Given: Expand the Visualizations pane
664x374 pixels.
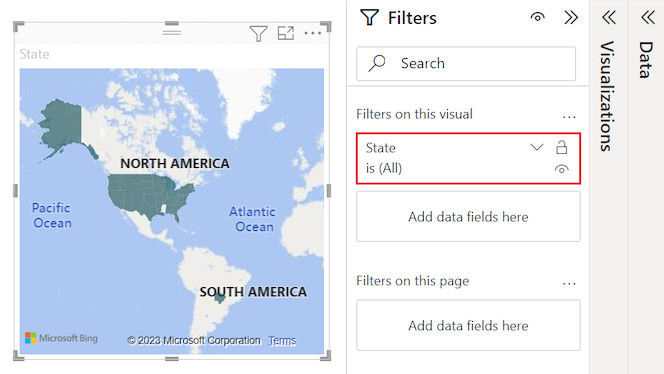Looking at the screenshot, I should (x=609, y=18).
